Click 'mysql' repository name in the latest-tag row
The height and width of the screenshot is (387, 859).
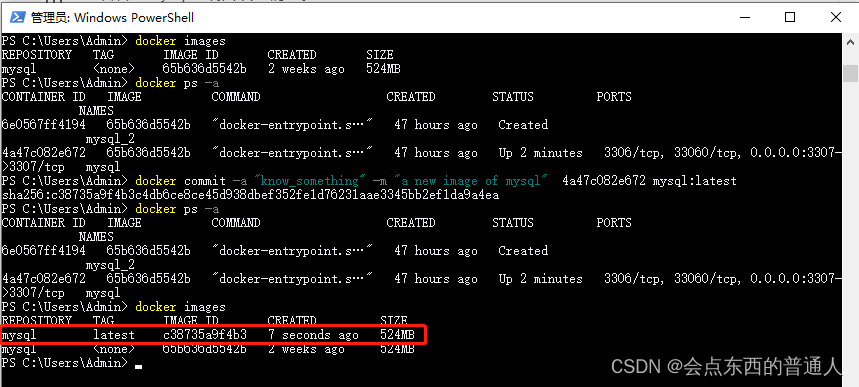(x=19, y=335)
